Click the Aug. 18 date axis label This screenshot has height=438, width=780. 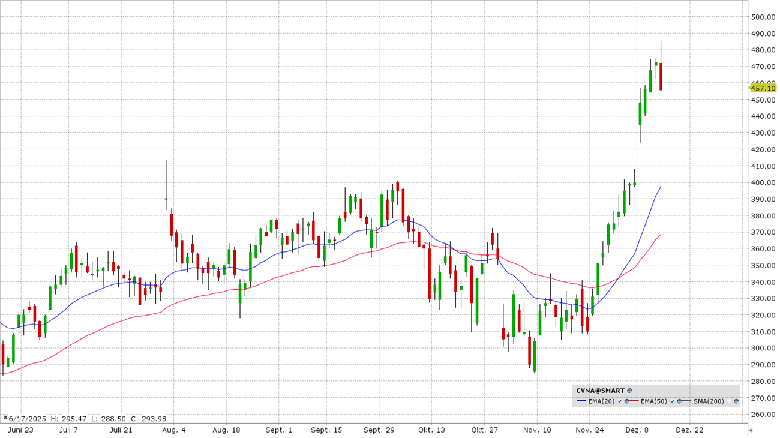(x=226, y=430)
